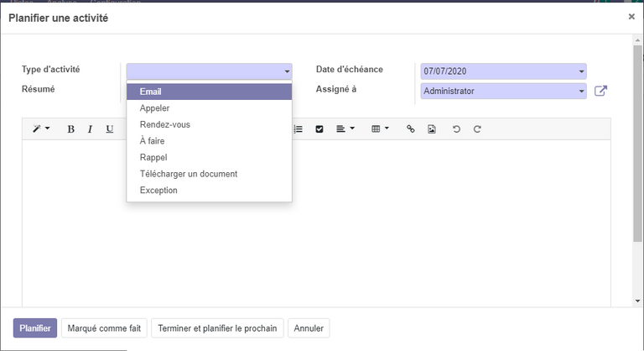
Task: Toggle underline formatting in editor toolbar
Action: (x=109, y=129)
